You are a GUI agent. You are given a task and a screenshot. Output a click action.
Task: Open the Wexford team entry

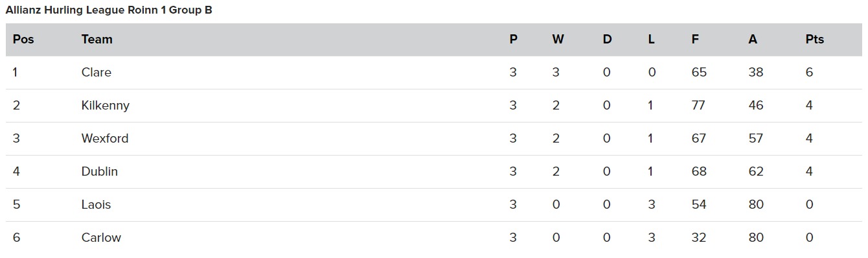point(105,138)
